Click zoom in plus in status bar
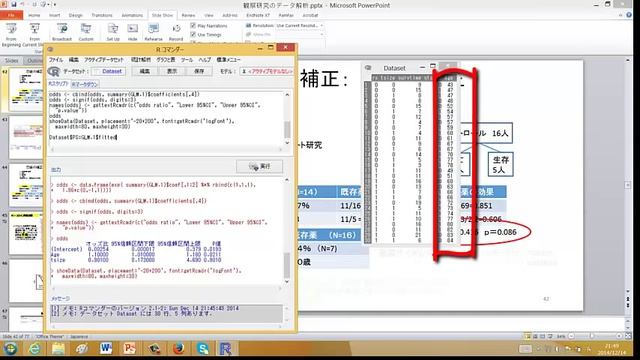The height and width of the screenshot is (360, 640). pyautogui.click(x=619, y=336)
